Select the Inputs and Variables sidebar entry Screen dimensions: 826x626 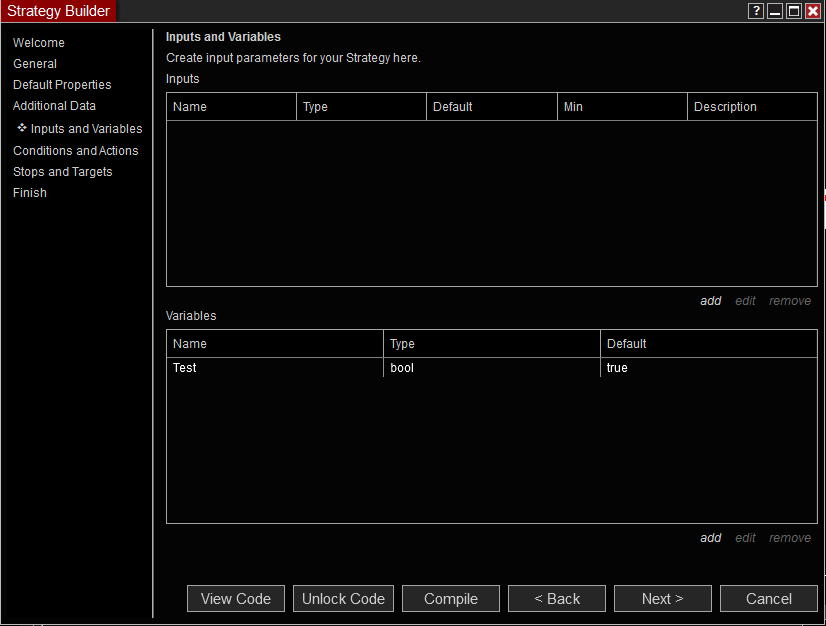86,129
